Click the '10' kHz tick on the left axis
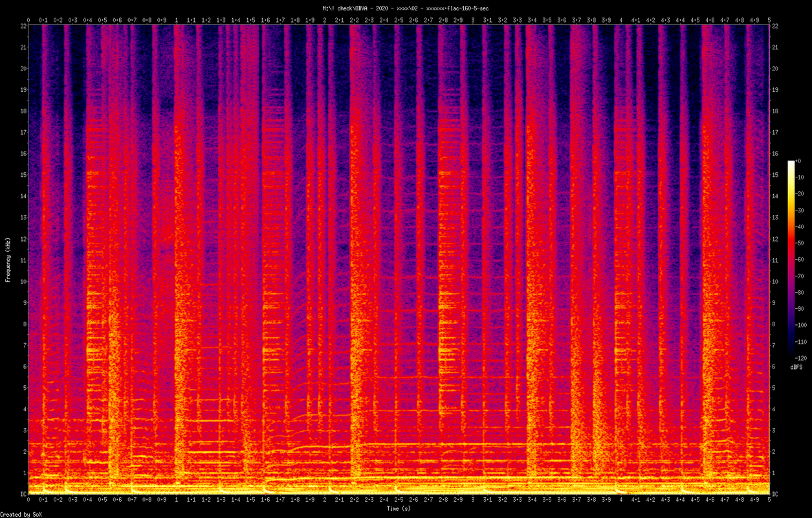 [23, 281]
